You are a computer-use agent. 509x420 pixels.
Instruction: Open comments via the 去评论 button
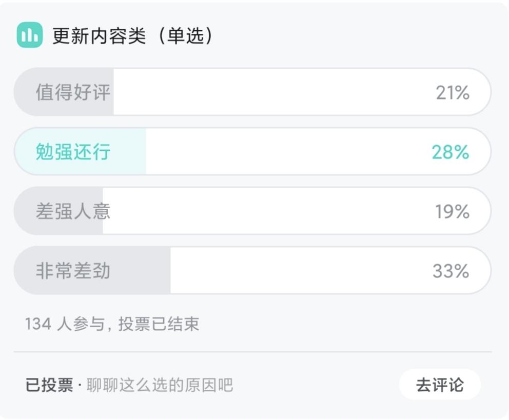(440, 384)
